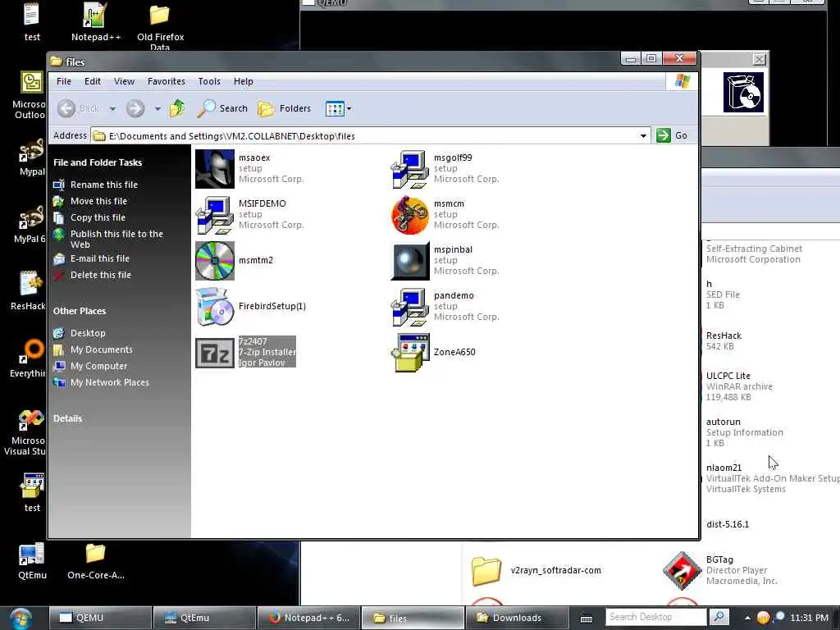This screenshot has height=630, width=840.
Task: Switch to Downloads taskbar button
Action: [517, 618]
